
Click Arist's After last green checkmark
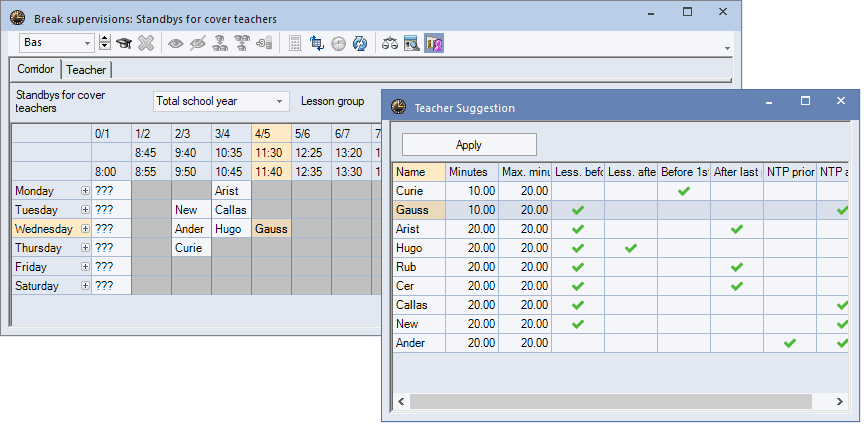737,229
